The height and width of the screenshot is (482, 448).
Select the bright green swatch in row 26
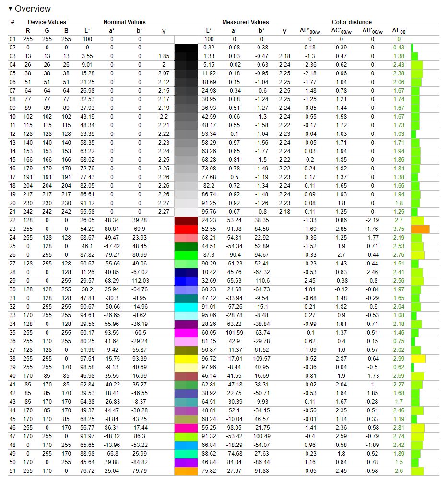[x=186, y=255]
